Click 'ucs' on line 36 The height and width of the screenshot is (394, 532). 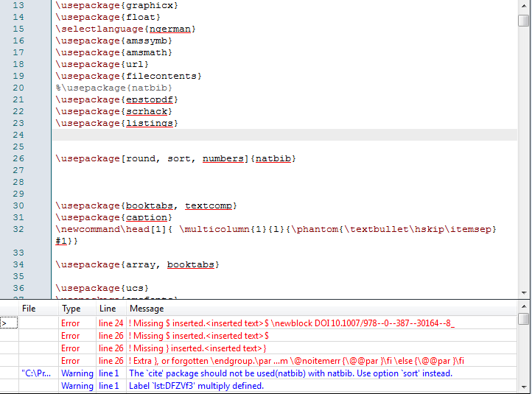[135, 288]
